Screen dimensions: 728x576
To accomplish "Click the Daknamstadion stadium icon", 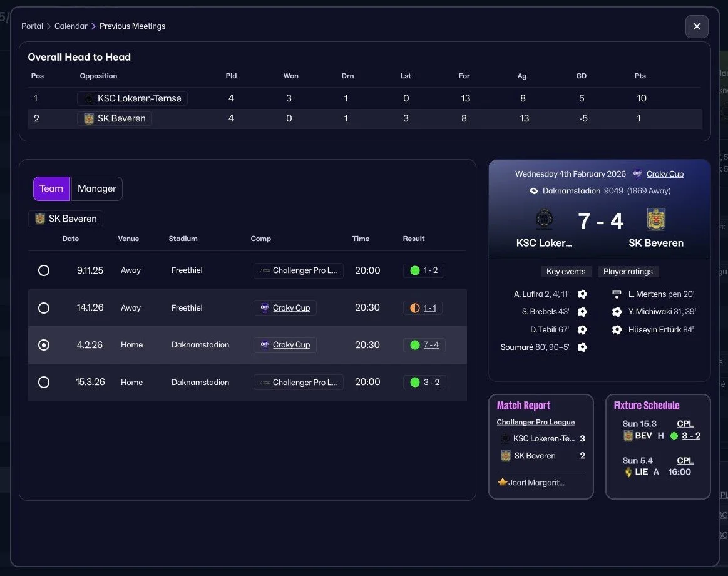I will (534, 191).
